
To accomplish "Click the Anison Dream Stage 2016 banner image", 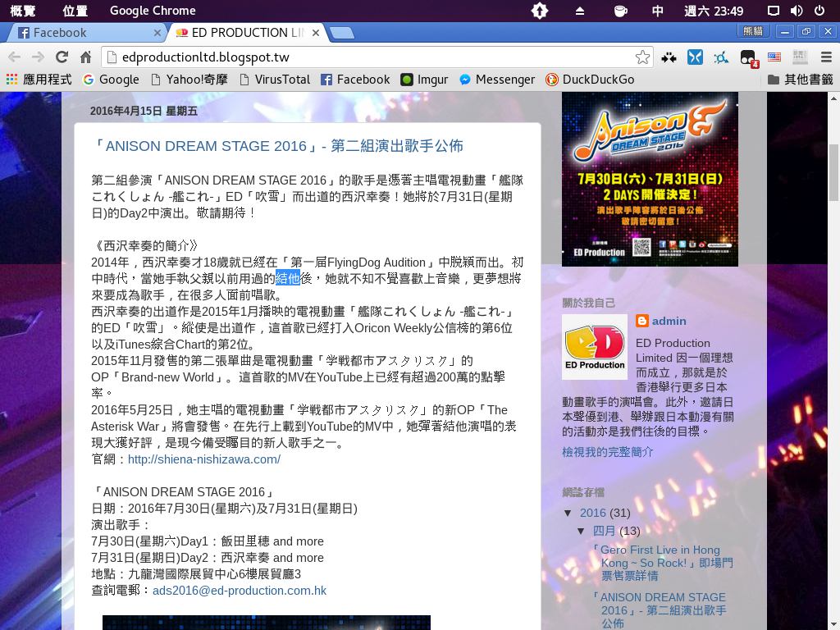I will [650, 179].
